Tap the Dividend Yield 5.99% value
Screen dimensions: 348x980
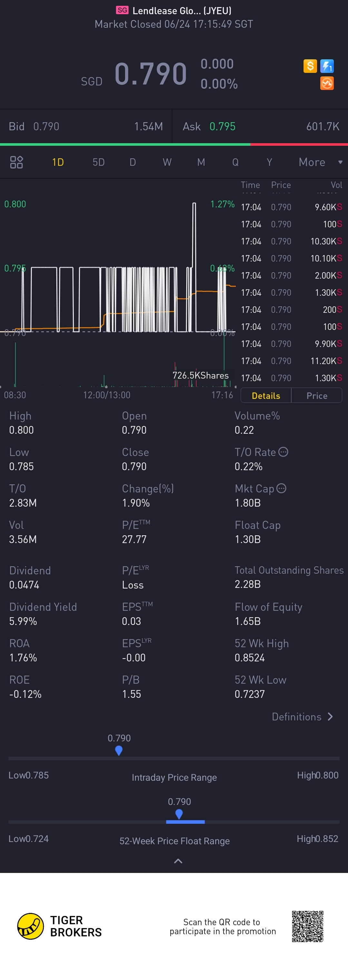(x=23, y=621)
